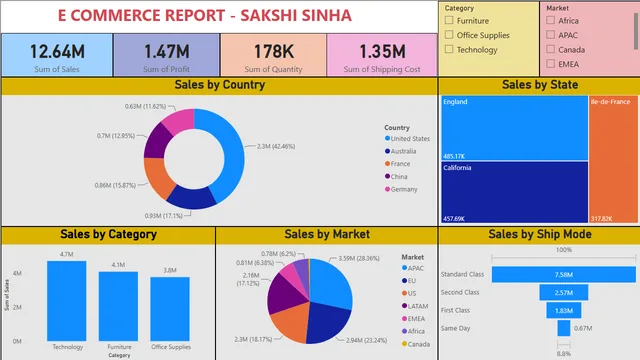Tick the Technology category checkbox
The width and height of the screenshot is (640, 360).
[449, 49]
